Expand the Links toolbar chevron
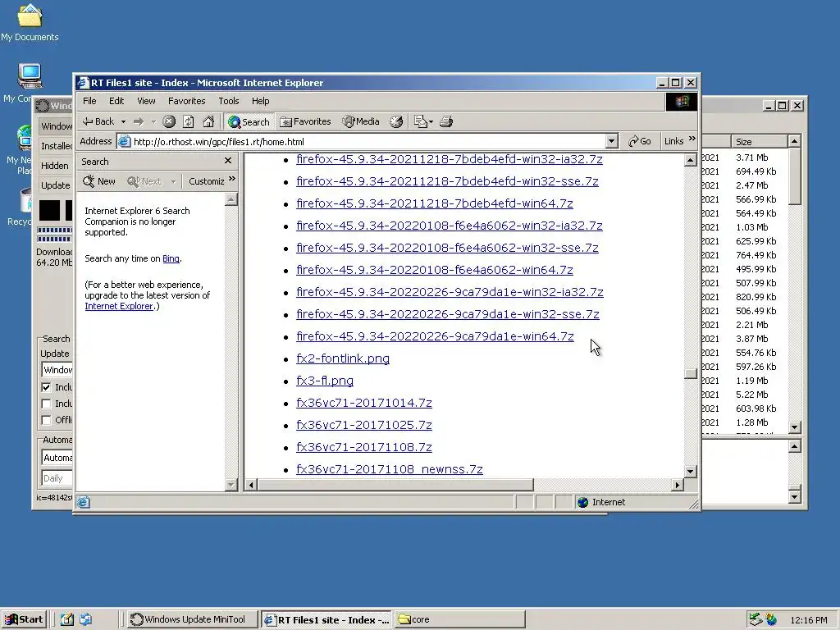 pos(692,139)
